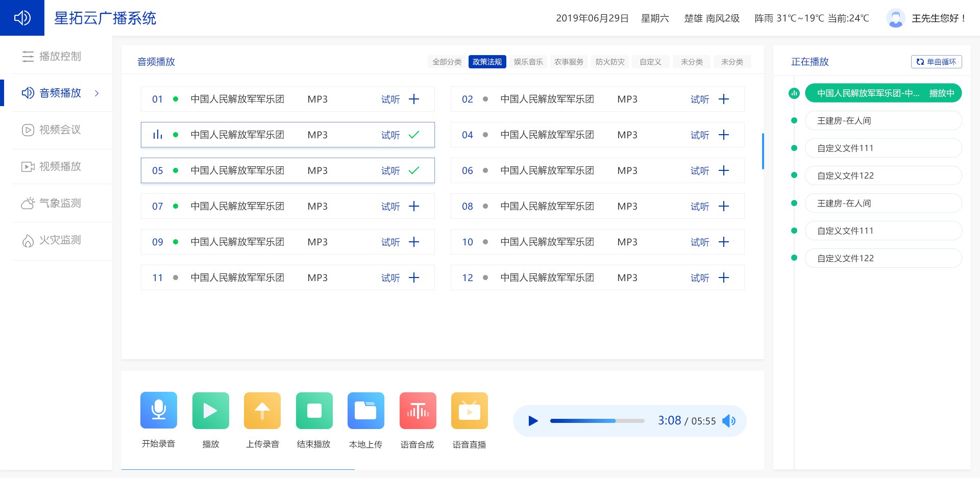The width and height of the screenshot is (980, 478).
Task: Click 试听 for track 05
Action: click(x=390, y=171)
